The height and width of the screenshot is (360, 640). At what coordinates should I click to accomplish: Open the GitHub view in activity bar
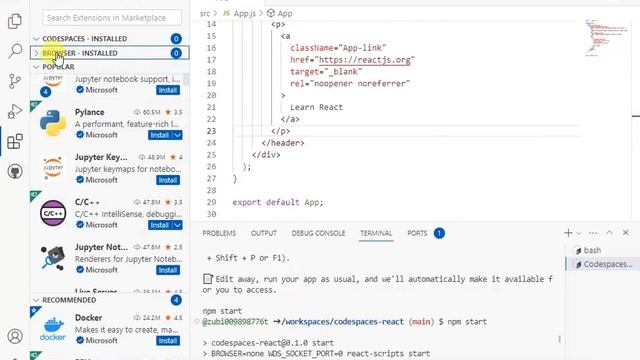click(15, 171)
